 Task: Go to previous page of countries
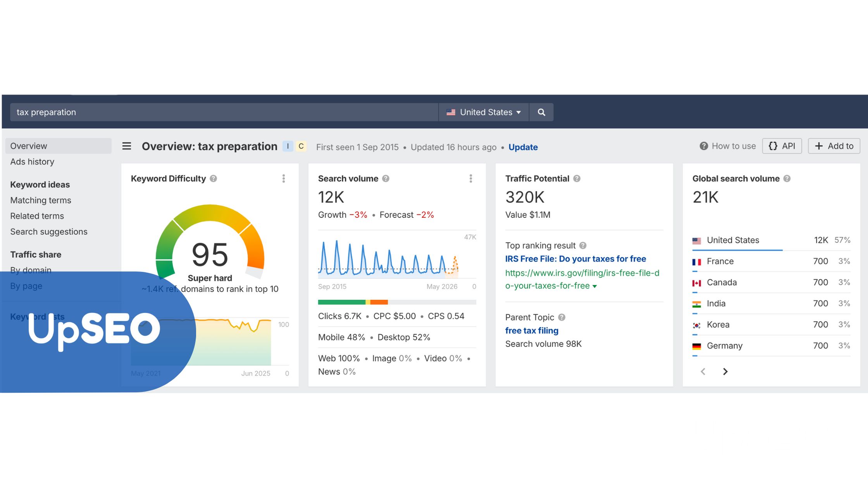(x=703, y=372)
